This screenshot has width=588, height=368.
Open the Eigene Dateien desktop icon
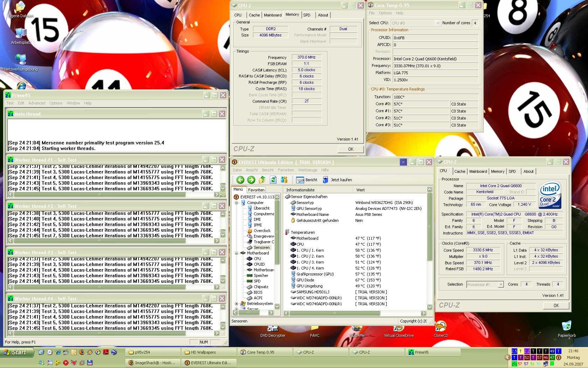click(x=21, y=9)
